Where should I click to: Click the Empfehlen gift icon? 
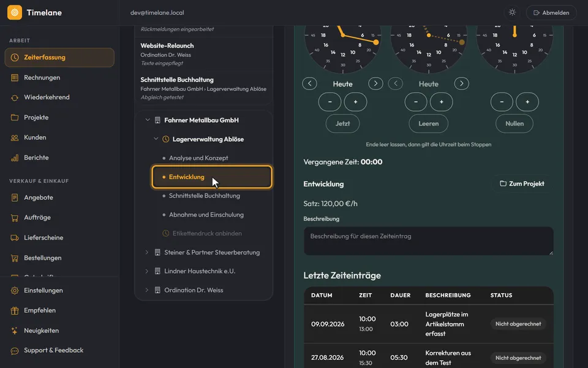[15, 310]
